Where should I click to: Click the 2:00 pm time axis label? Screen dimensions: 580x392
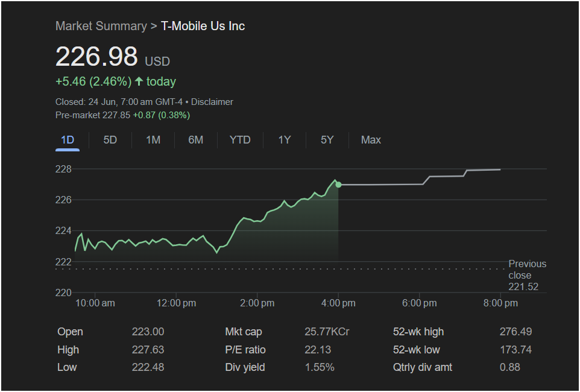pyautogui.click(x=257, y=303)
